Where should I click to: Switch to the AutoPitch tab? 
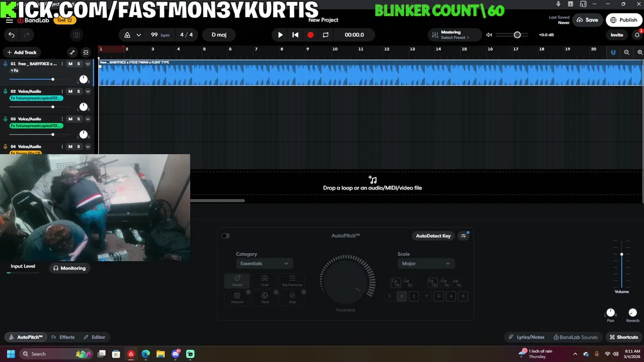(26, 337)
